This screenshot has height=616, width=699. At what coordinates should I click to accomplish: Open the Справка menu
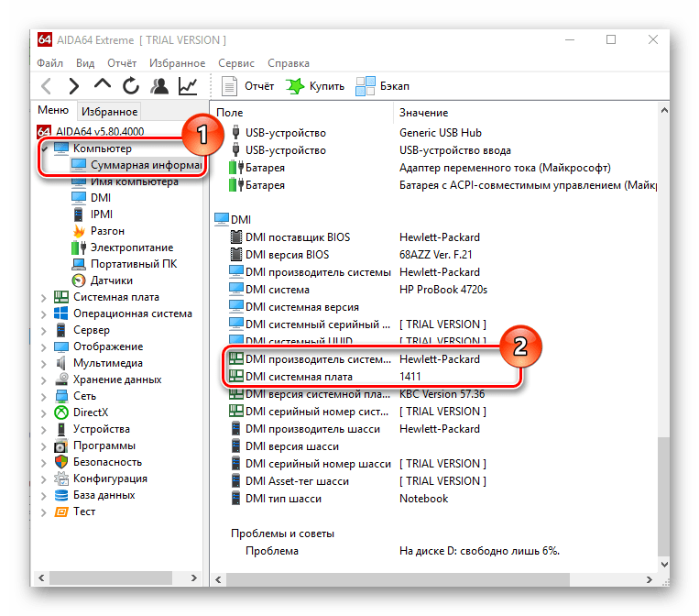(x=289, y=63)
